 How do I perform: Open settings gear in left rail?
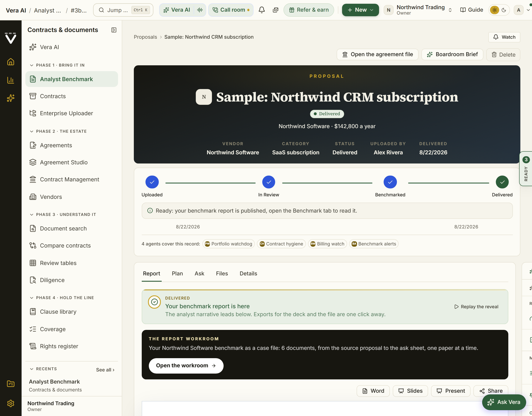[10, 403]
